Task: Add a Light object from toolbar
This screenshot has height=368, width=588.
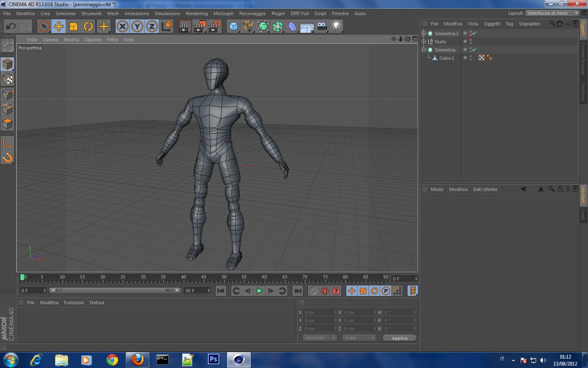Action: [336, 27]
